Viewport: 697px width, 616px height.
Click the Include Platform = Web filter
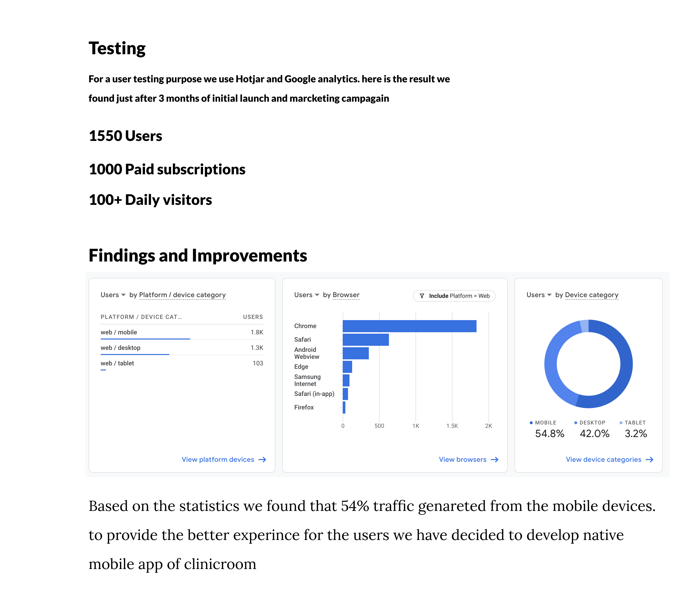[454, 296]
